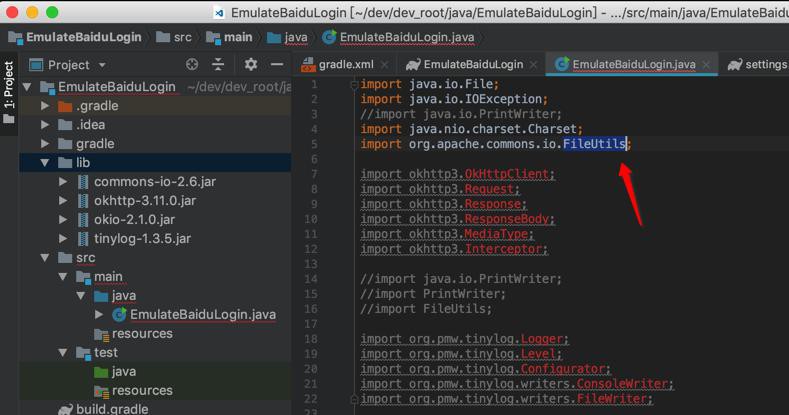Close the gradle.xml tab
Screen dimensions: 789x415
click(x=384, y=64)
